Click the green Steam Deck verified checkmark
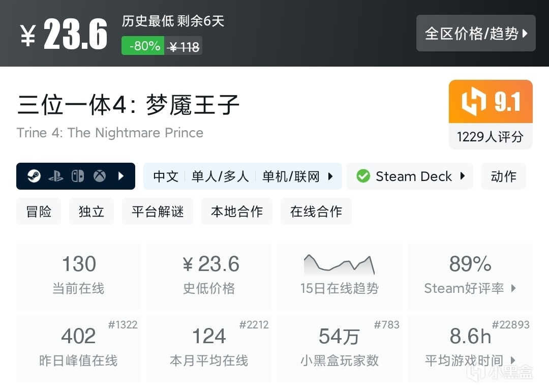Screen dimensions: 549x392 coord(363,176)
